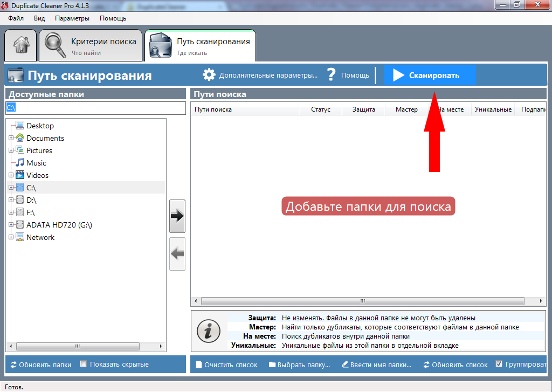Click the left arrow to remove folder

point(177,253)
